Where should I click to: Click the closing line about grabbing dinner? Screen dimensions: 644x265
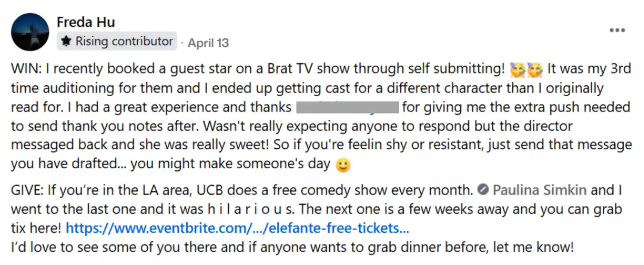tap(292, 247)
